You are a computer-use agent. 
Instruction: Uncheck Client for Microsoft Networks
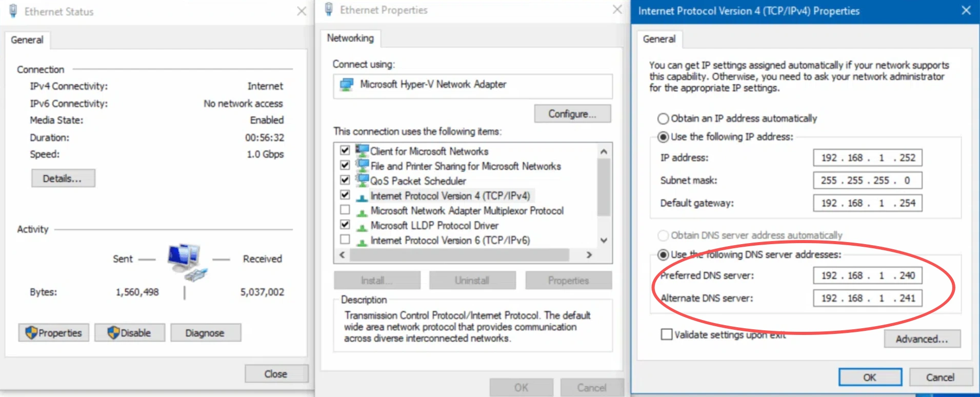(345, 150)
